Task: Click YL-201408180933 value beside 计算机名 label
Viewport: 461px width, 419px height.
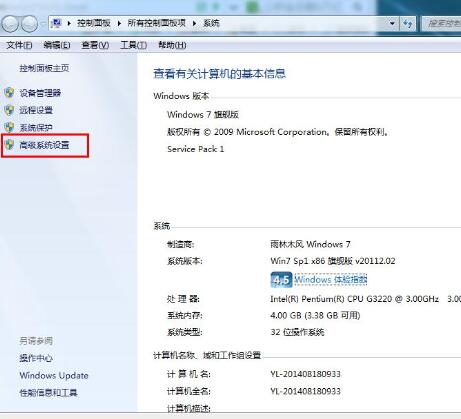Action: [306, 374]
